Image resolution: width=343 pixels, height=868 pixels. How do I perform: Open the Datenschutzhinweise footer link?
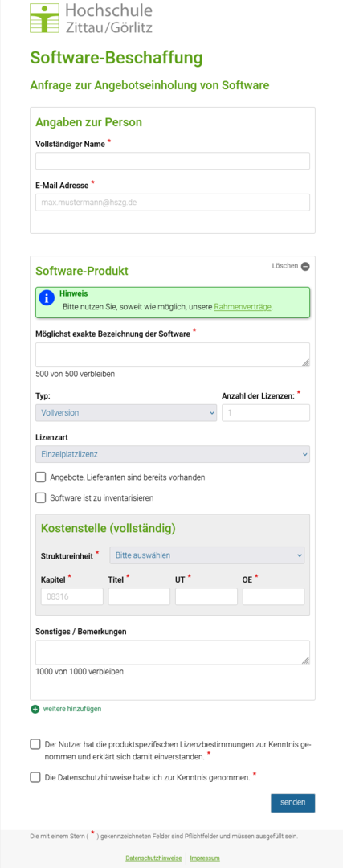[x=153, y=858]
